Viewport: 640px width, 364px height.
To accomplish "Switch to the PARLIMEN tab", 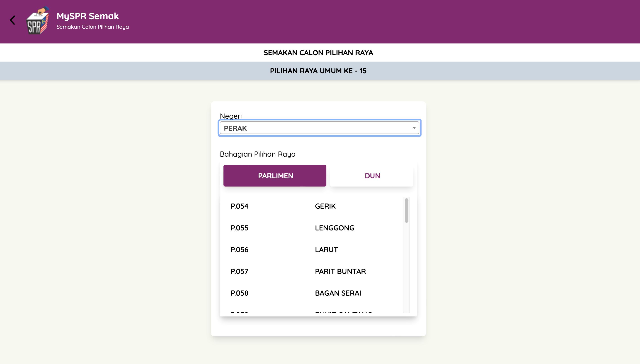I will [275, 175].
